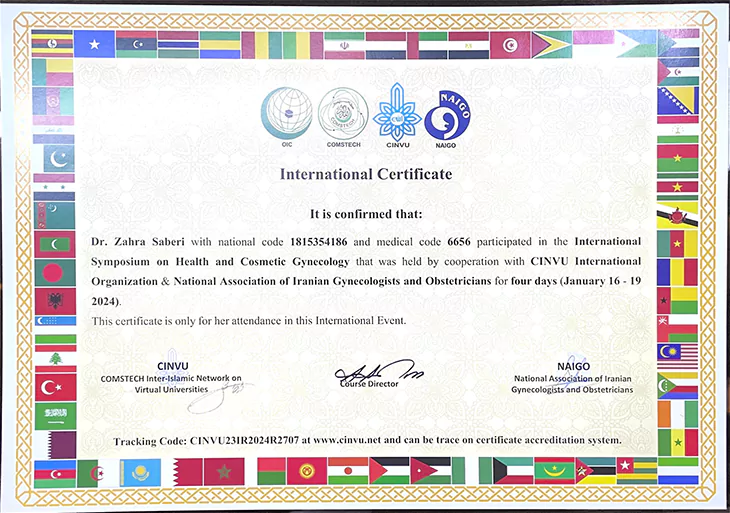Click the 'Course Director' label
Image resolution: width=730 pixels, height=513 pixels.
369,384
